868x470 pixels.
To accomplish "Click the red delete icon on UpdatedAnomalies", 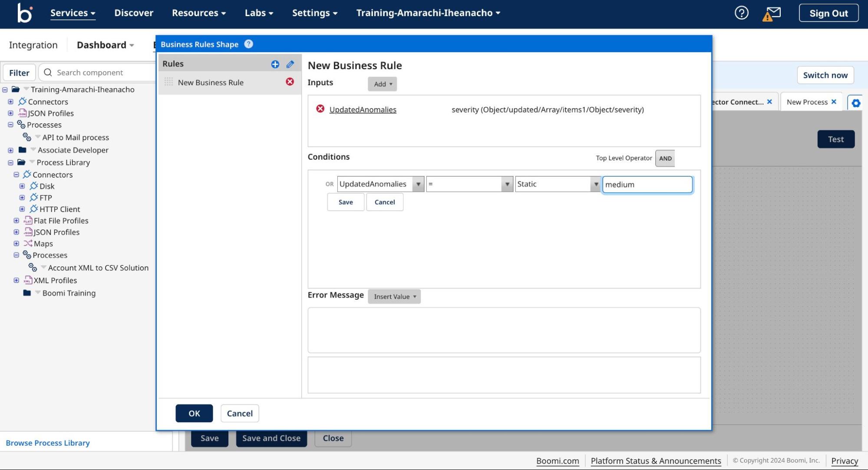I will [x=320, y=109].
